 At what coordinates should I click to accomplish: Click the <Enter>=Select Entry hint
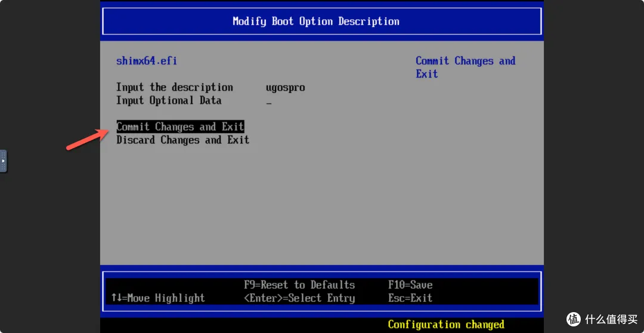click(299, 298)
